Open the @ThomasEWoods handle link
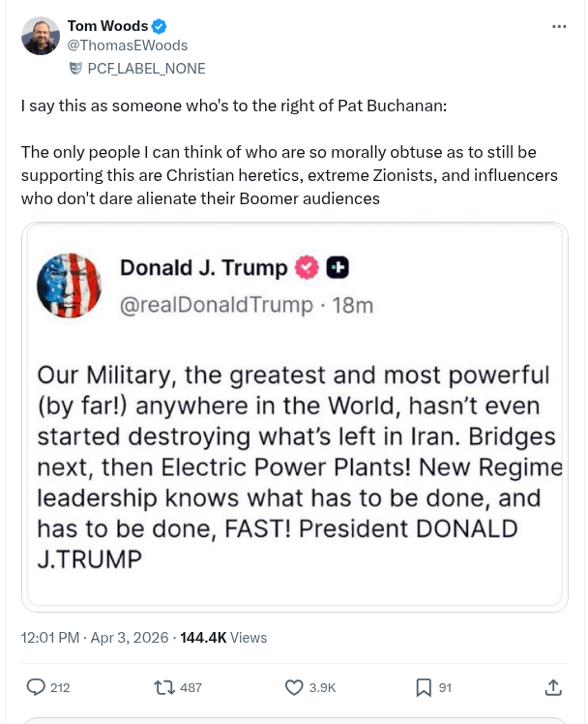The image size is (588, 724). click(x=127, y=45)
